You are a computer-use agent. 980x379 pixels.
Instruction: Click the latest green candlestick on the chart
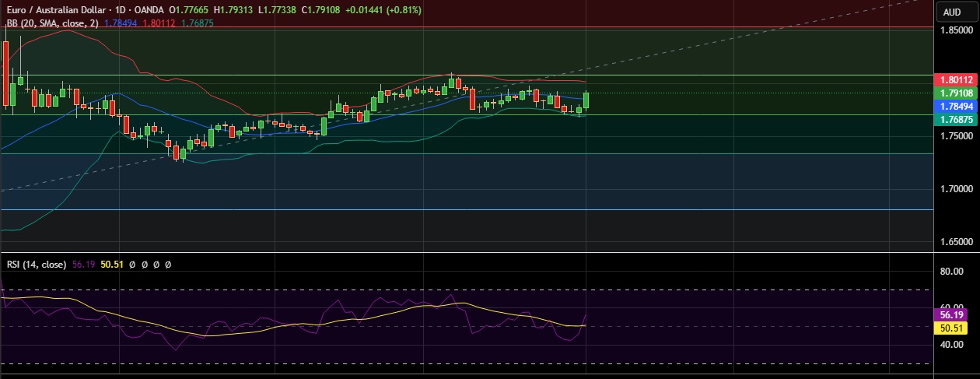586,100
